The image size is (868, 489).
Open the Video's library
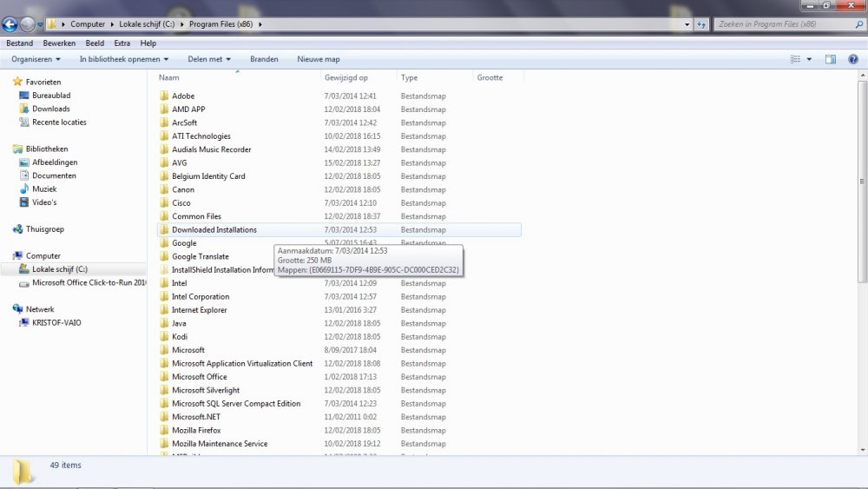[x=44, y=202]
